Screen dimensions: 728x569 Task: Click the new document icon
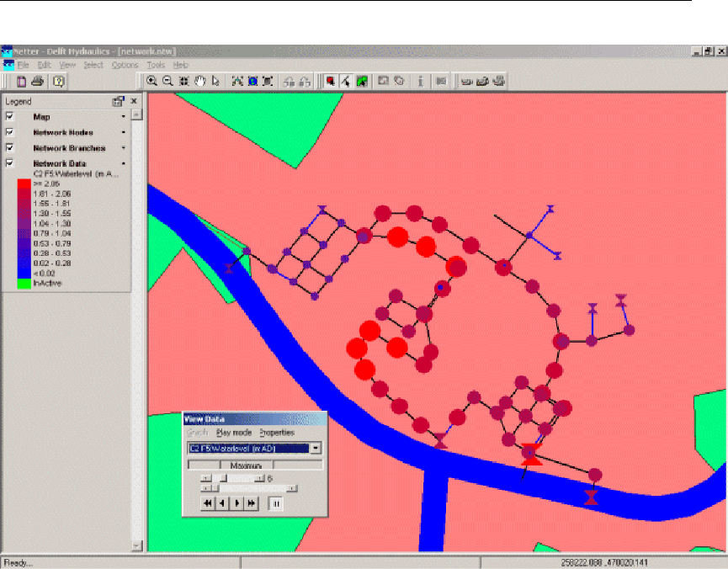coord(21,81)
